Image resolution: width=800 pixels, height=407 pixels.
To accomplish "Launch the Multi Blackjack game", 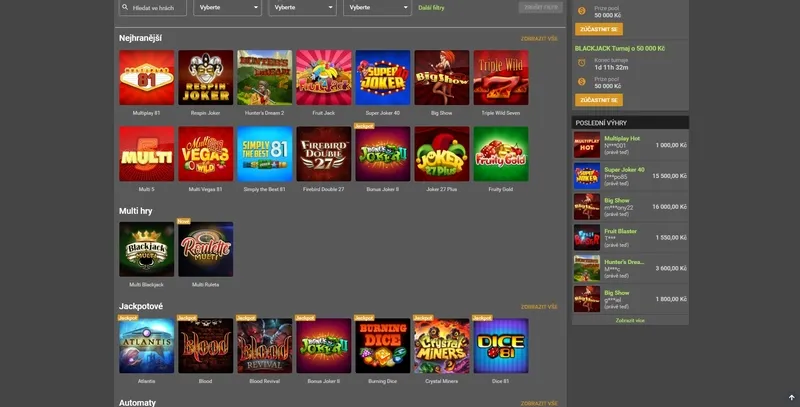I will pyautogui.click(x=146, y=249).
